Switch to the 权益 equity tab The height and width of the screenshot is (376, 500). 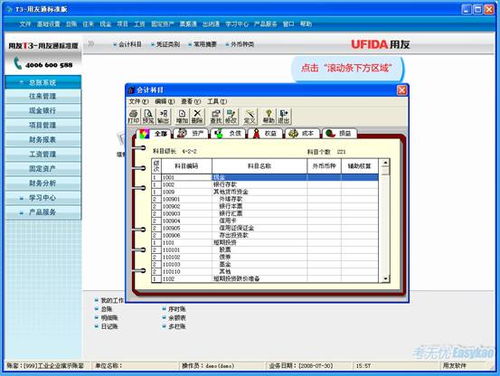pyautogui.click(x=265, y=134)
